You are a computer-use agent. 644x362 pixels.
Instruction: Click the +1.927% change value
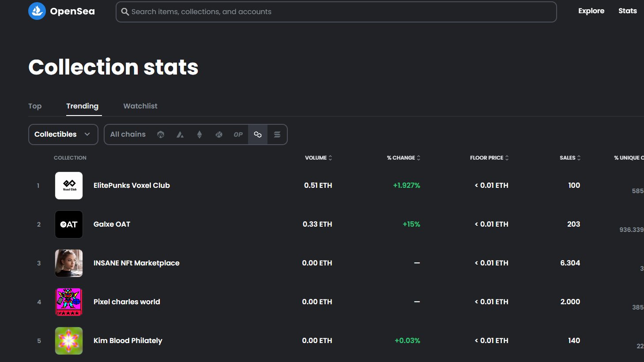(x=407, y=186)
